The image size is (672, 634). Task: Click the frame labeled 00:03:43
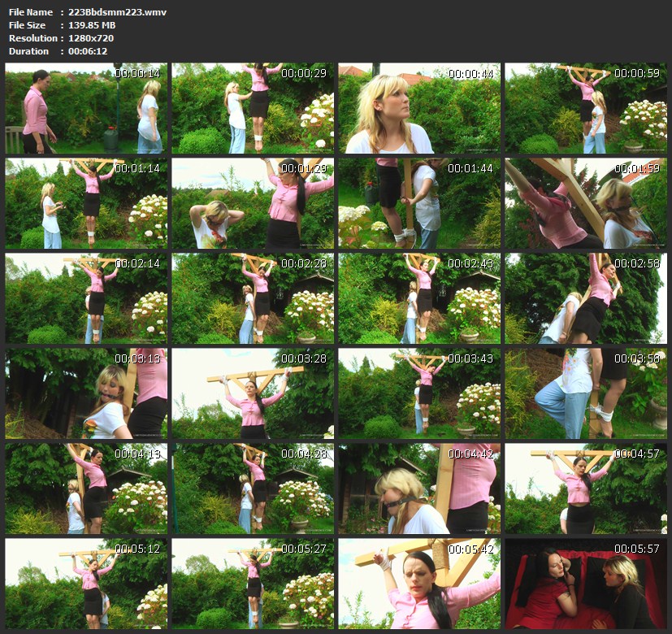419,394
